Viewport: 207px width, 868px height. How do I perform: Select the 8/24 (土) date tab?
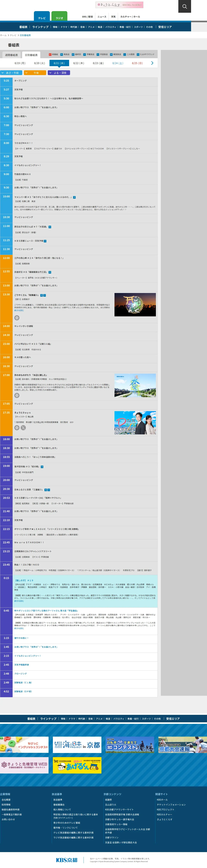click(x=118, y=63)
